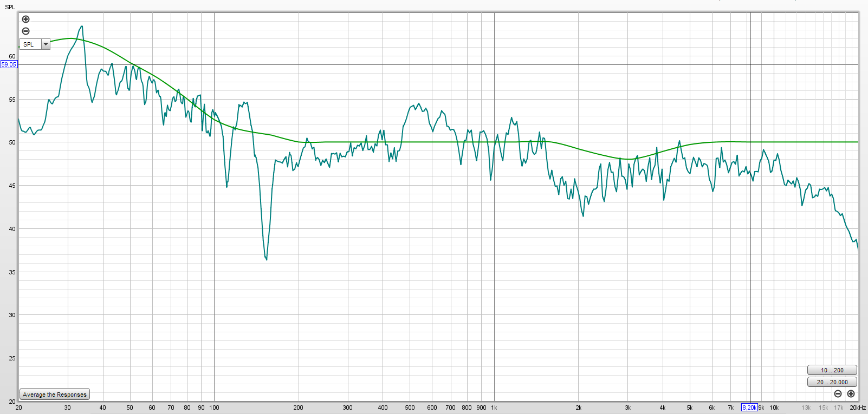Click the 35 level label on SPL axis

12,272
